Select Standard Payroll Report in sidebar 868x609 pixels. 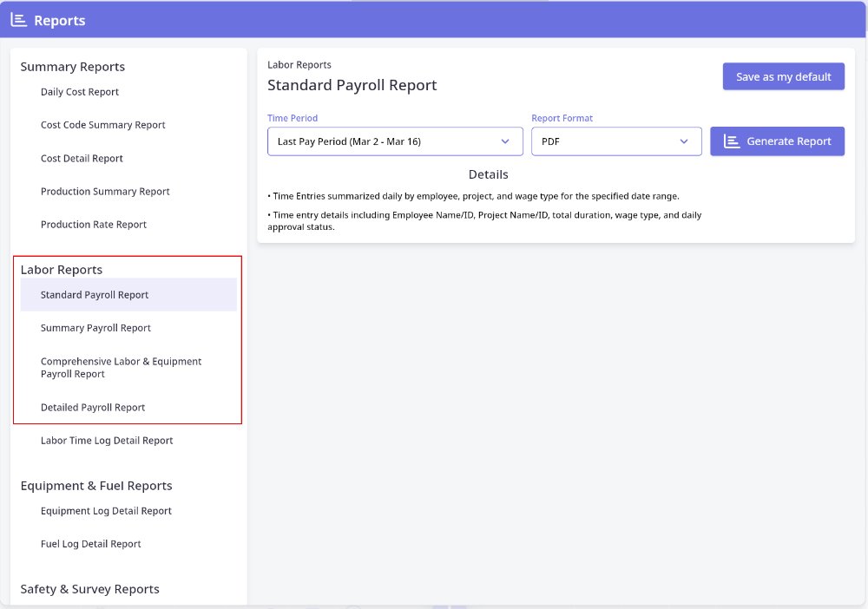coord(95,295)
